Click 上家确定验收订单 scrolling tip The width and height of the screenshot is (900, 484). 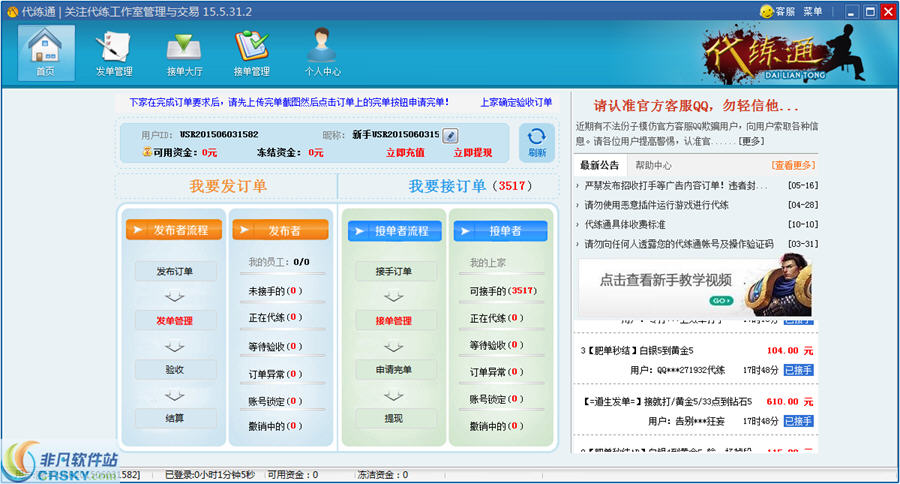[516, 102]
